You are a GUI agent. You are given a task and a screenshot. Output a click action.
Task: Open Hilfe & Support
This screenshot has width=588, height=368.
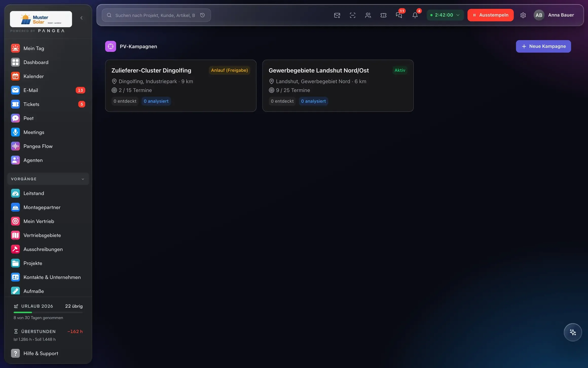[x=48, y=353]
